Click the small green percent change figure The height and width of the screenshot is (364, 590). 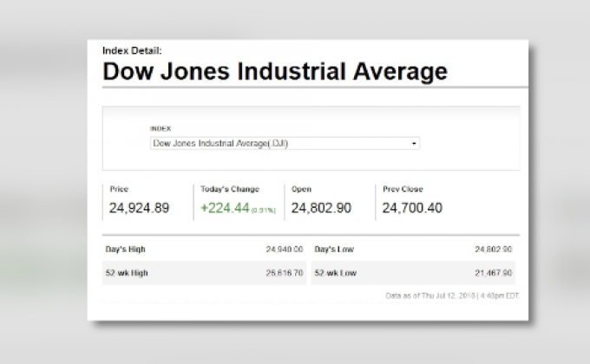coord(264,211)
